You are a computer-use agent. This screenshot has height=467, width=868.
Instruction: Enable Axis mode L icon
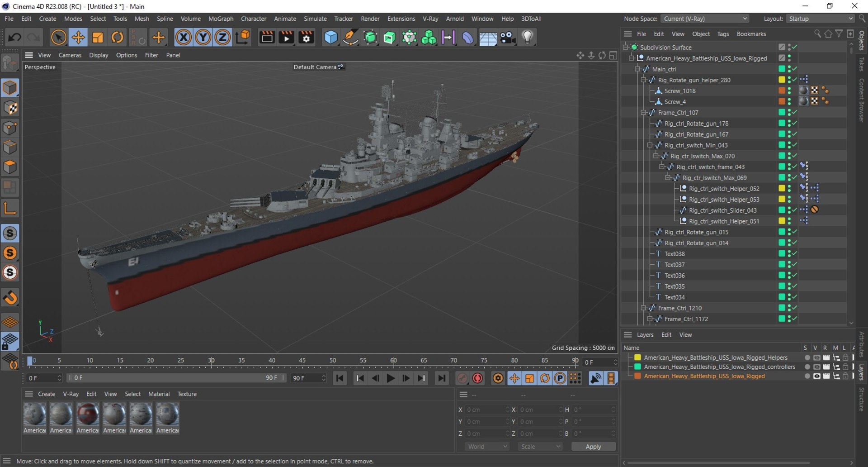[10, 208]
